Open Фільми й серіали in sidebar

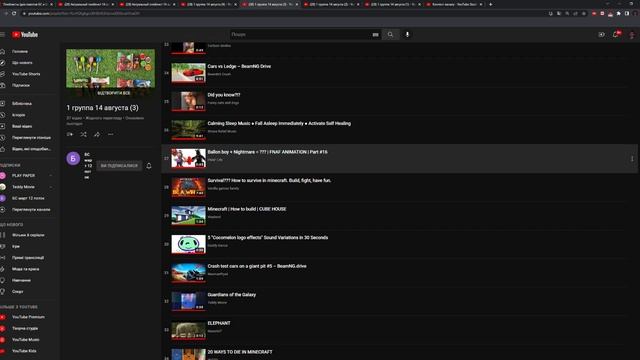(28, 235)
